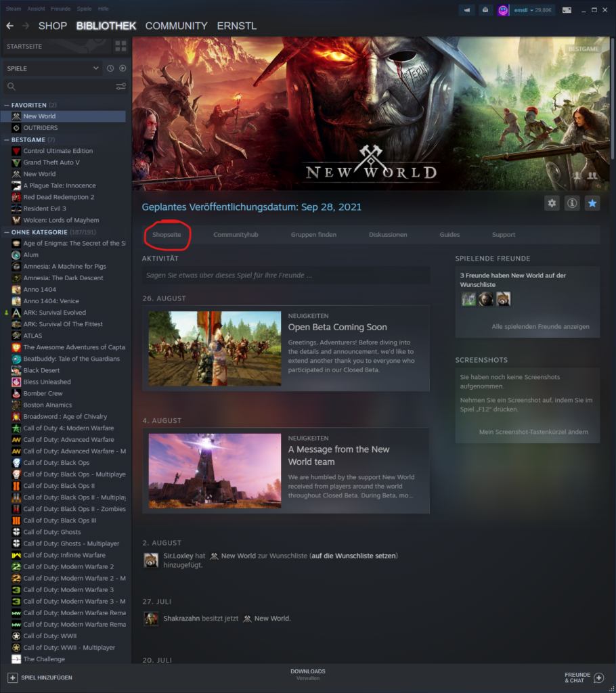Viewport: 616px width, 693px height.
Task: Click the ernstl profile avatar
Action: pos(503,10)
